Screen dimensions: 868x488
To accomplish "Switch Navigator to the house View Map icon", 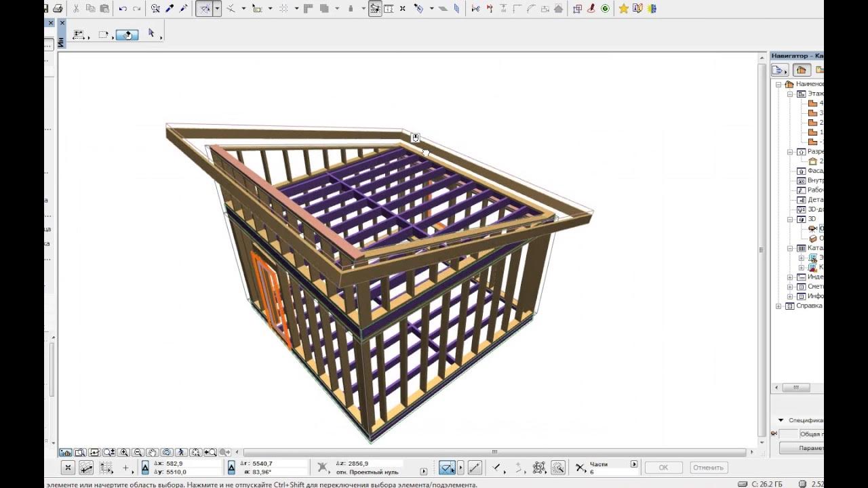I will [x=802, y=70].
